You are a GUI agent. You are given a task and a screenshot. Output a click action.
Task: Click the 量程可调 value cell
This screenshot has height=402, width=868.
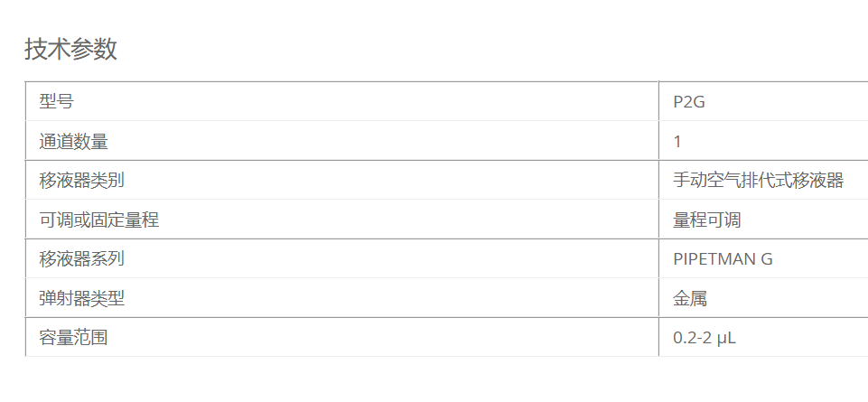[707, 220]
